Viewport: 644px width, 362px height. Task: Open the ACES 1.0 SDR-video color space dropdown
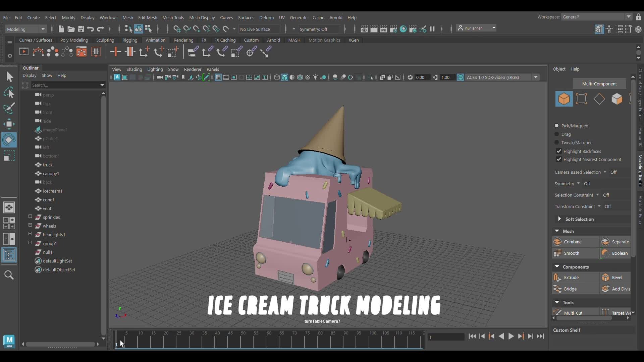coord(536,77)
